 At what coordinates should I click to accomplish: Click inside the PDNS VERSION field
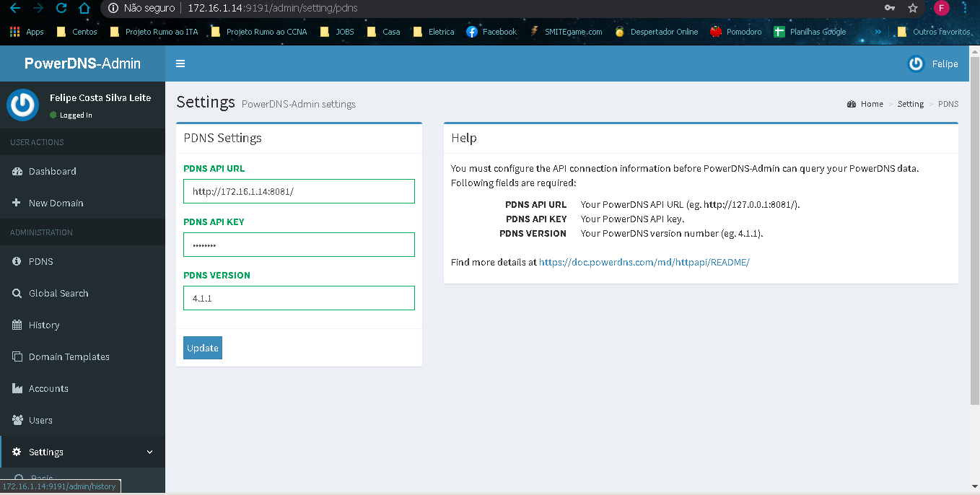[x=299, y=297]
